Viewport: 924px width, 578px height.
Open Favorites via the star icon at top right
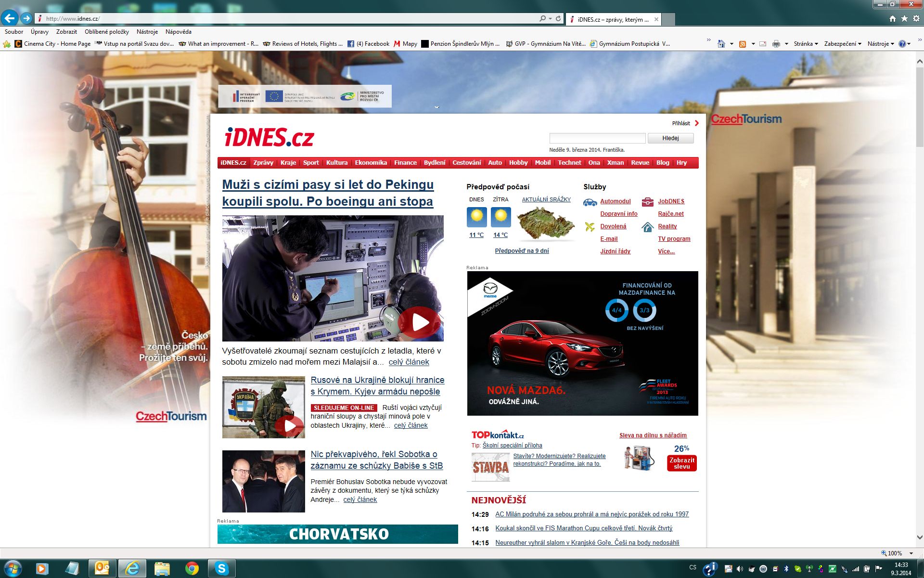click(x=904, y=18)
